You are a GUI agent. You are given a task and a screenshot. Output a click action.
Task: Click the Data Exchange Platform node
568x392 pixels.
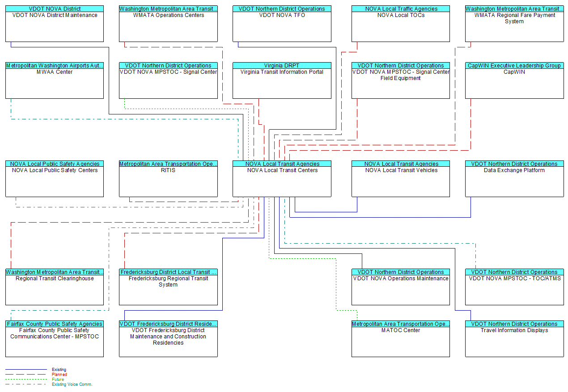514,179
